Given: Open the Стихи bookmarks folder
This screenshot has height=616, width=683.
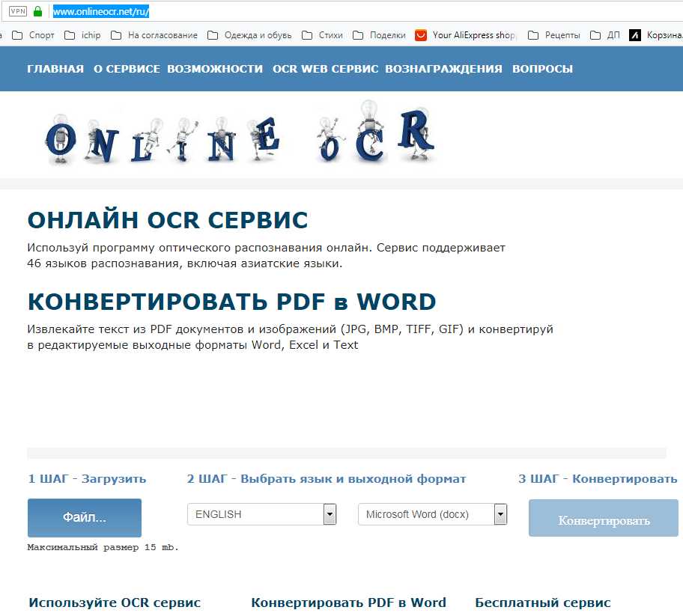Looking at the screenshot, I should tap(322, 34).
